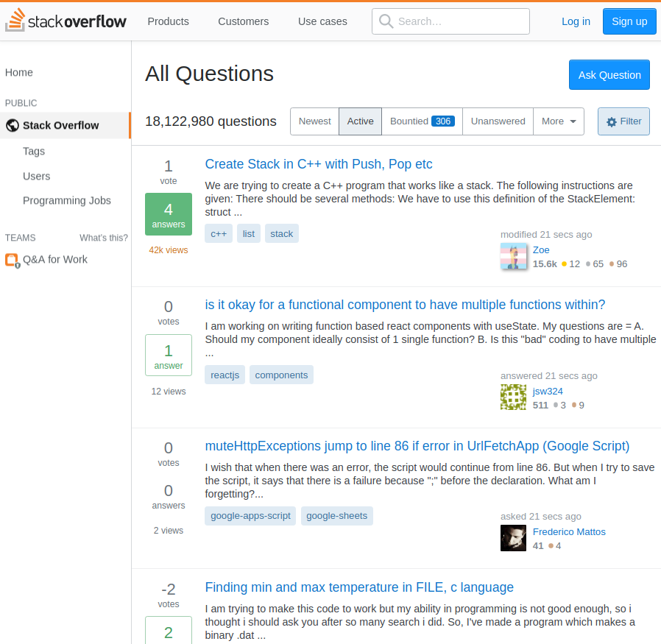Open question 'Create Stack in C++ with Push, Pop etc'
The width and height of the screenshot is (661, 644).
tap(319, 164)
